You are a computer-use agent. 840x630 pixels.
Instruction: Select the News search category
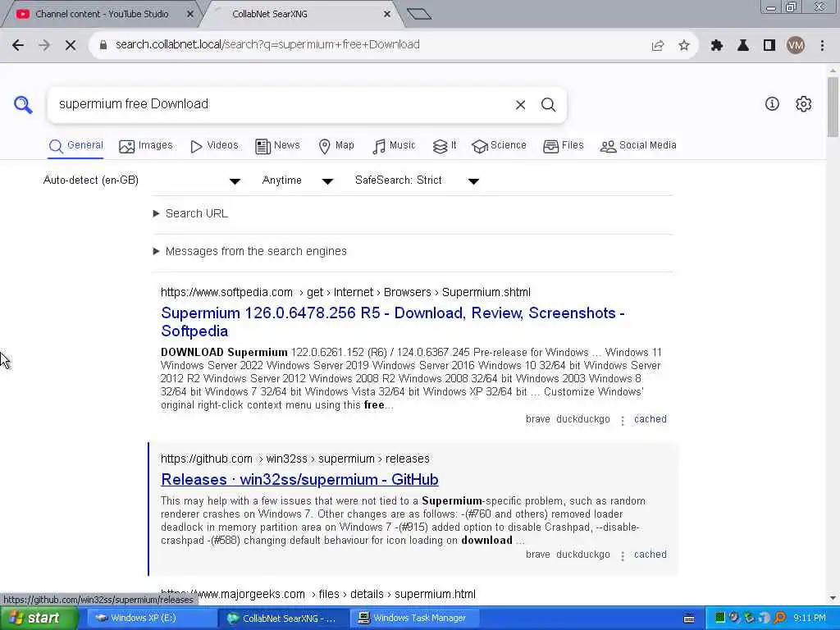277,146
